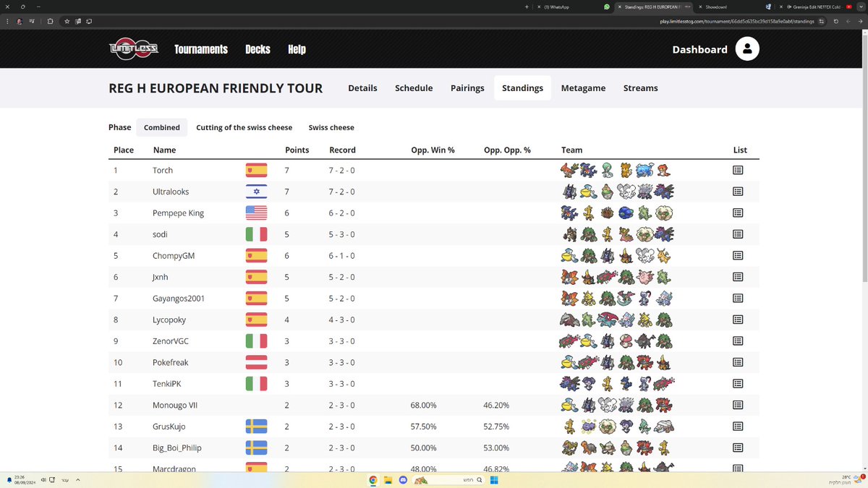The width and height of the screenshot is (868, 488).
Task: Open the Tournaments menu
Action: (x=201, y=49)
